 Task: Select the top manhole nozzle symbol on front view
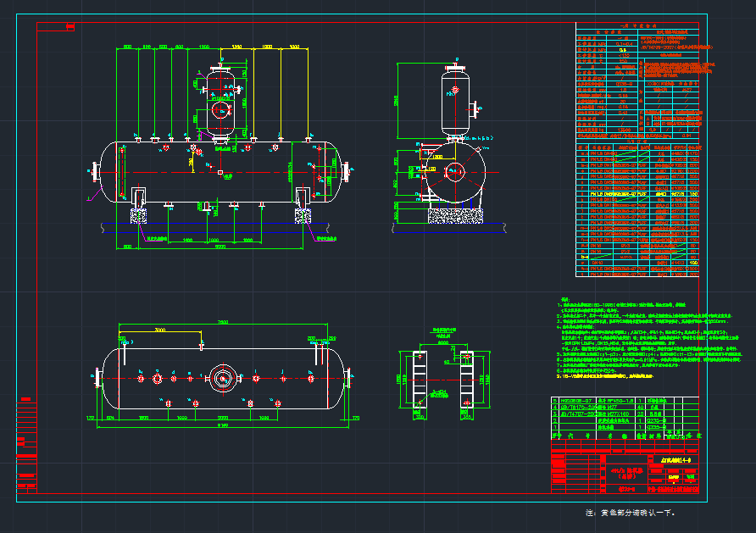point(222,68)
